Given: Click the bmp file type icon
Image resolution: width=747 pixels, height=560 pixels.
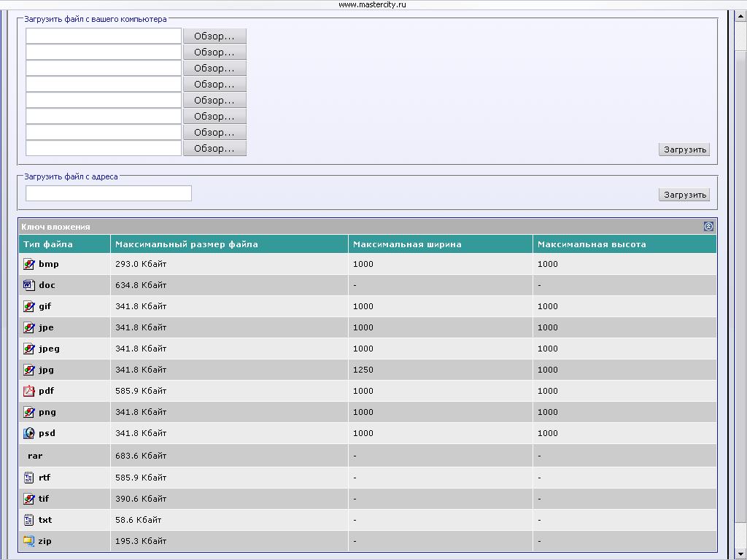Looking at the screenshot, I should pos(29,264).
